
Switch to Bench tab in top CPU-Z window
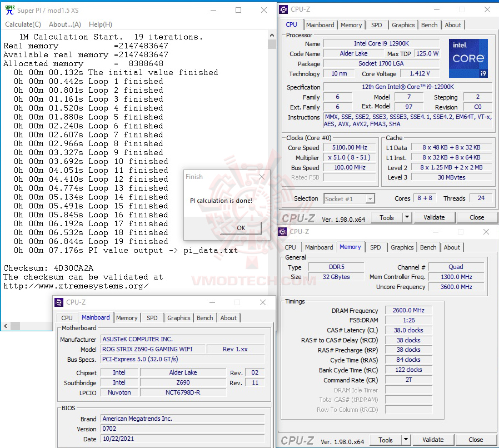[x=429, y=25]
